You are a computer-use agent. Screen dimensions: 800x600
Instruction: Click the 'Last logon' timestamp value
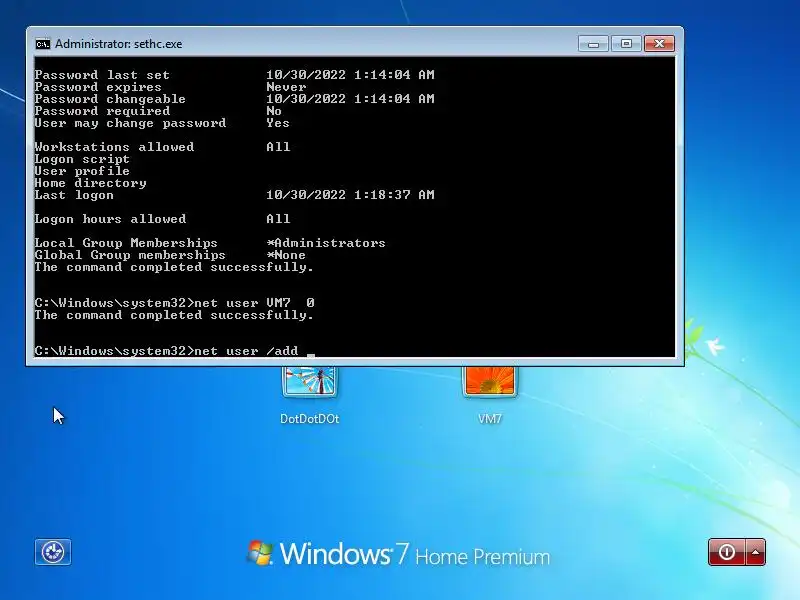point(351,195)
